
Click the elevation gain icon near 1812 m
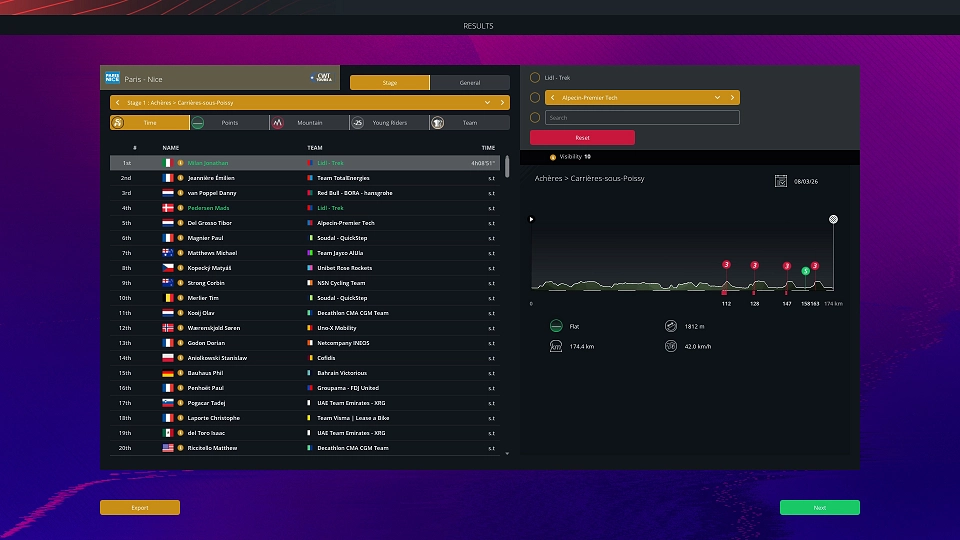click(671, 326)
